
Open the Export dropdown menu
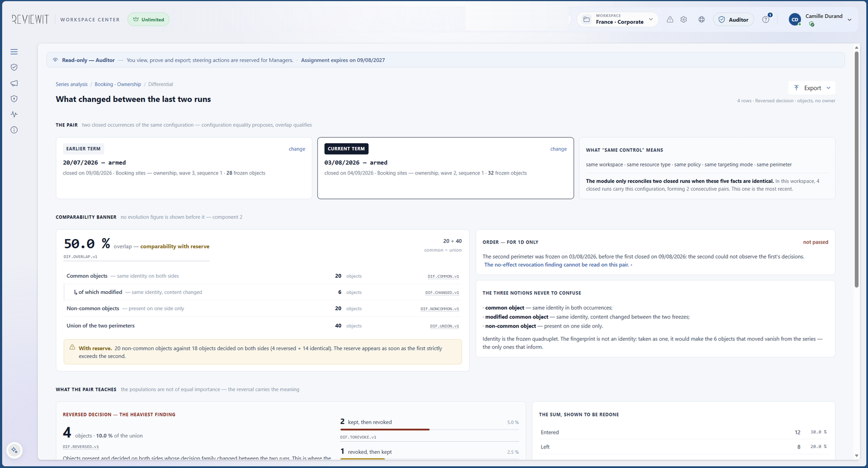[x=812, y=88]
